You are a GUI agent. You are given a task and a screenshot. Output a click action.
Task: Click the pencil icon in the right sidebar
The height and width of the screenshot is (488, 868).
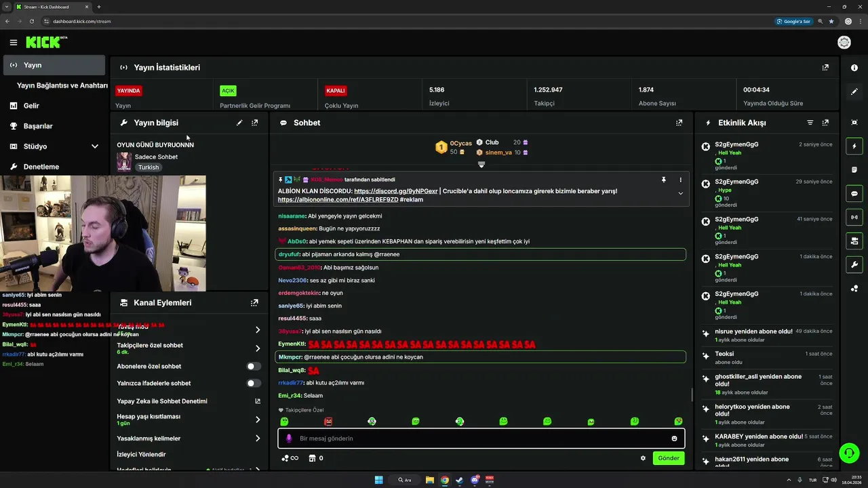tap(854, 91)
